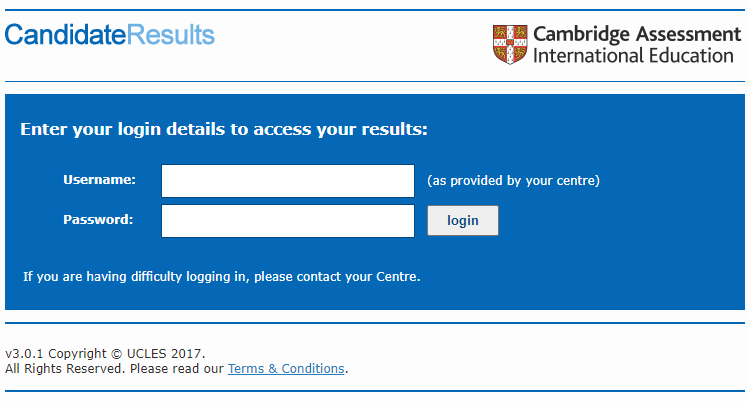Screen dimensions: 748x401
Task: Focus the Username input field
Action: [288, 181]
